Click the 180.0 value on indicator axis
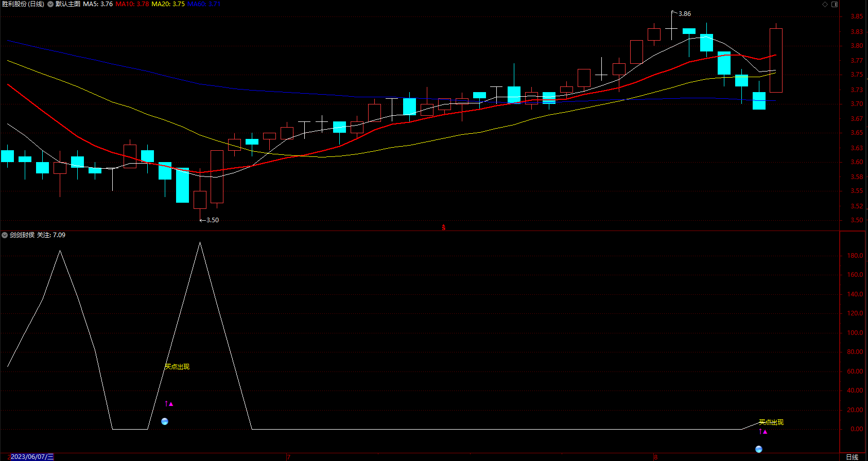 tap(855, 256)
